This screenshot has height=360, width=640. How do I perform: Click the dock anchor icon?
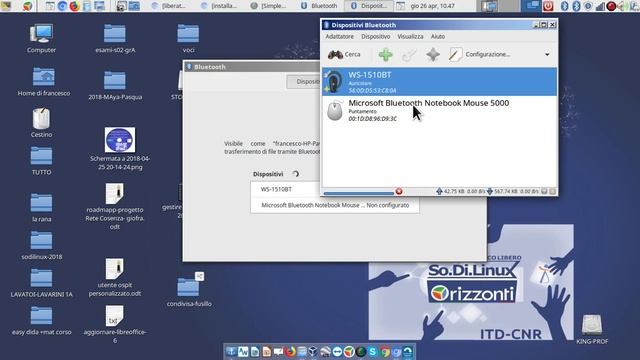pyautogui.click(x=231, y=351)
